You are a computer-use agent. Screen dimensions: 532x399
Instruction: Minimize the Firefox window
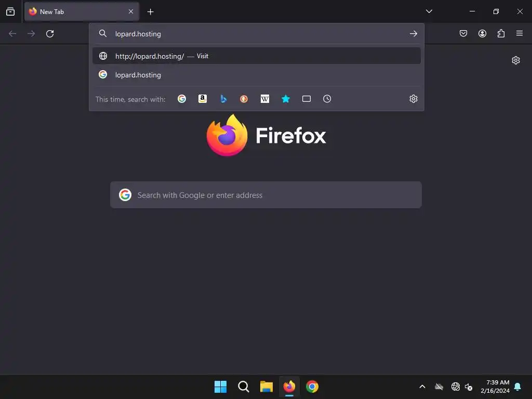click(x=472, y=11)
